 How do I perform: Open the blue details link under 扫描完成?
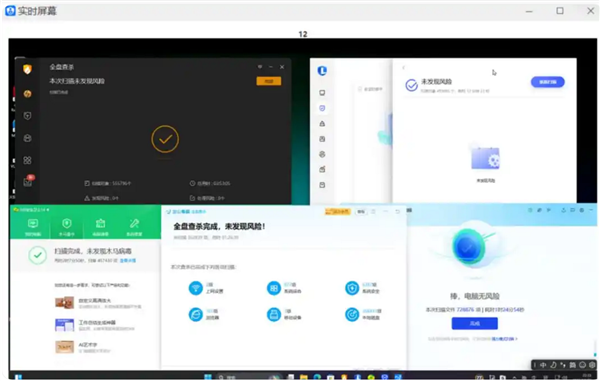tap(128, 261)
